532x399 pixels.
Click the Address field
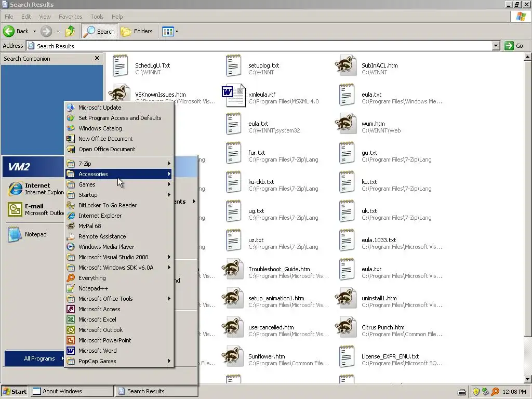tap(260, 46)
